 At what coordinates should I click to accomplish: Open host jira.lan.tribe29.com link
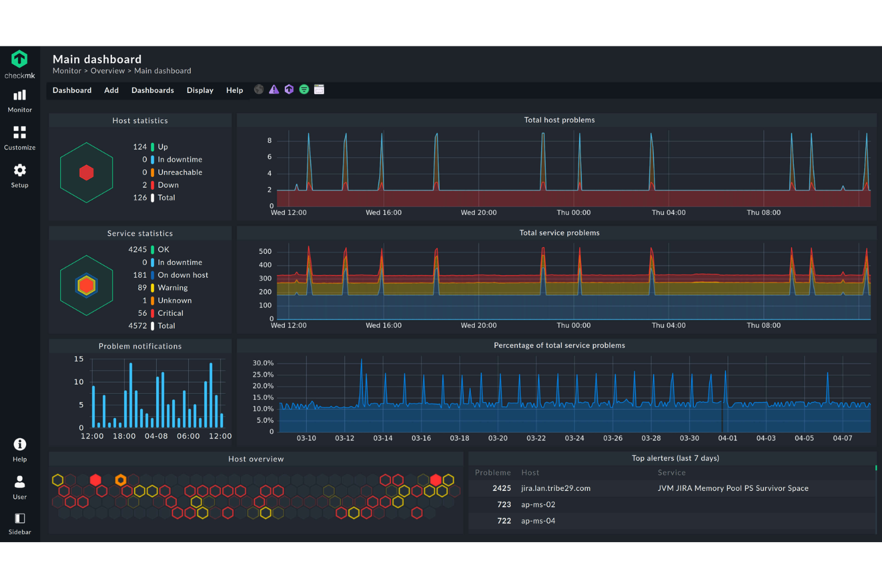click(555, 489)
